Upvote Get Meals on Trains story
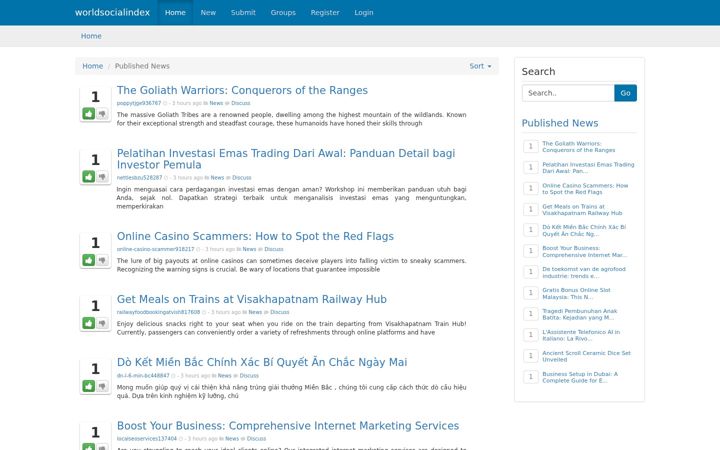This screenshot has width=720, height=450. pyautogui.click(x=89, y=323)
